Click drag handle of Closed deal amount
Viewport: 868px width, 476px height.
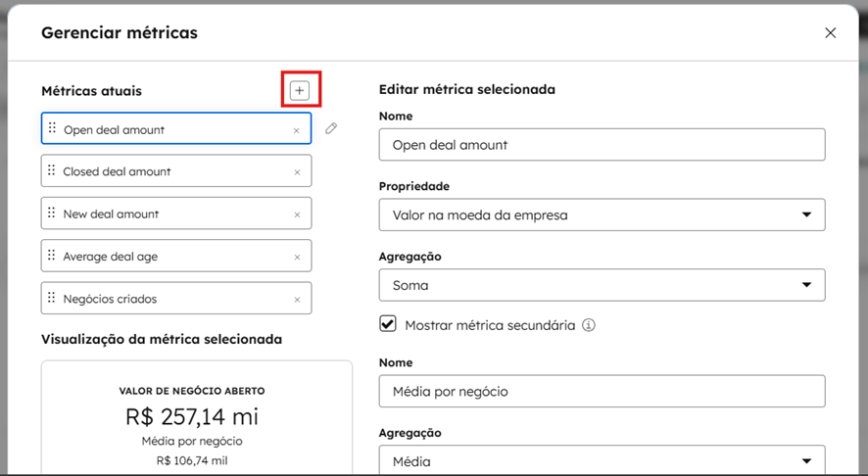coord(51,171)
